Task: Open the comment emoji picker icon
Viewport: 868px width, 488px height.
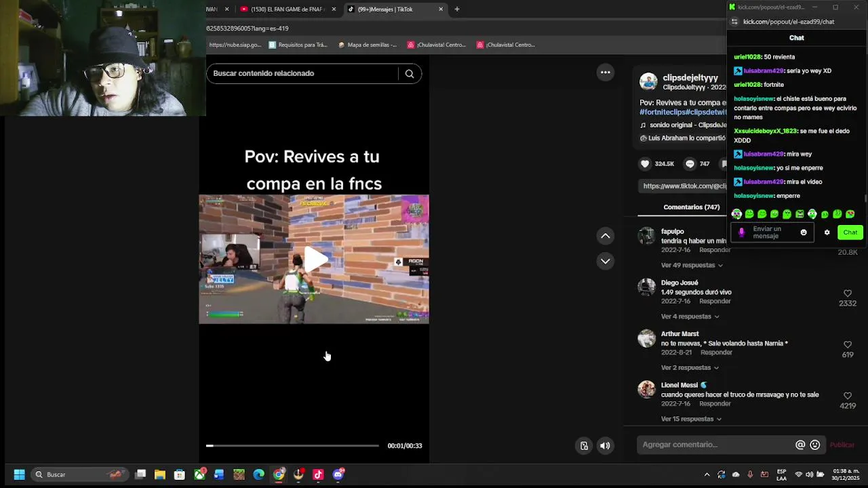Action: (815, 445)
